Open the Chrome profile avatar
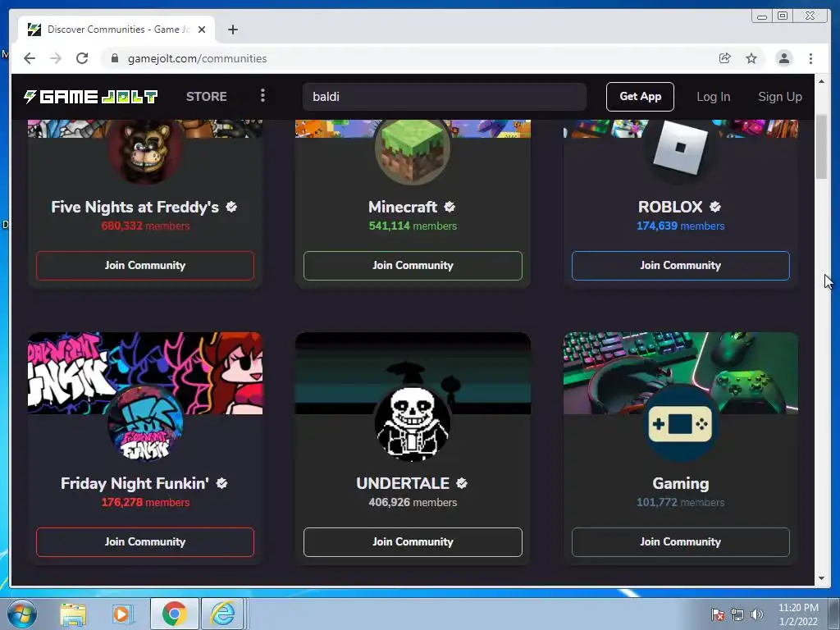The image size is (840, 630). coord(783,58)
